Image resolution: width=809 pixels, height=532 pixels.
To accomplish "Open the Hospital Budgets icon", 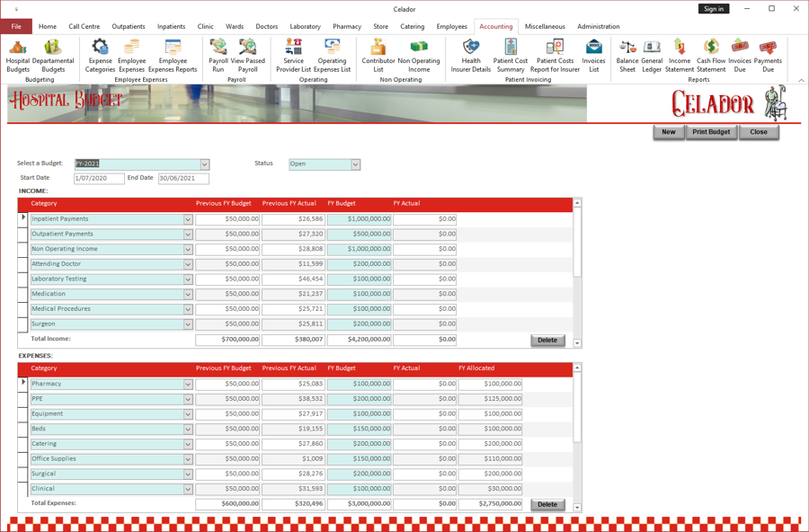I will 16,56.
